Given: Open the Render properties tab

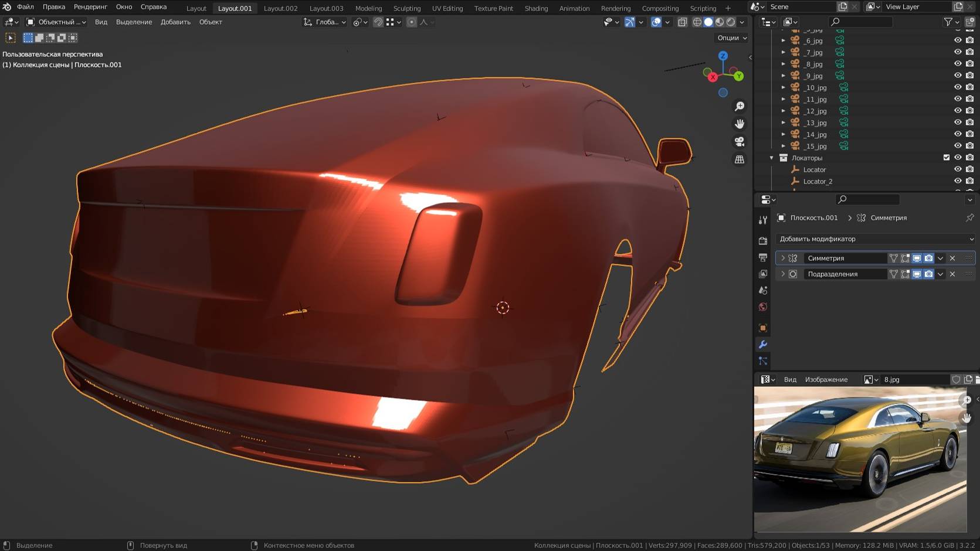Looking at the screenshot, I should (x=763, y=241).
